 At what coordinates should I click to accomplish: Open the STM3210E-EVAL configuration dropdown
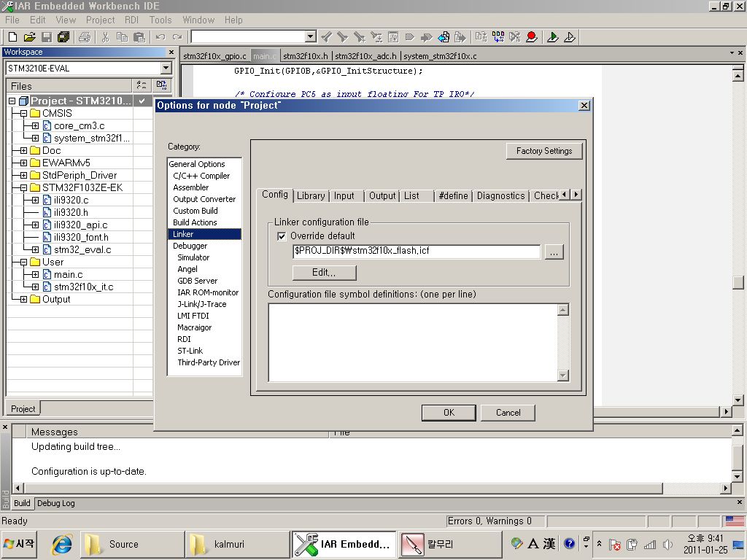click(x=166, y=68)
